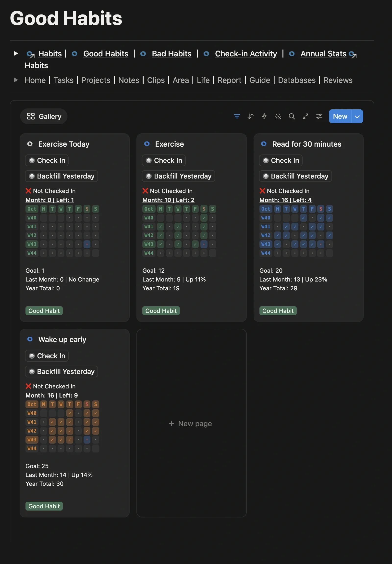The width and height of the screenshot is (392, 564).
Task: Open the Bad Habits link
Action: (x=171, y=53)
